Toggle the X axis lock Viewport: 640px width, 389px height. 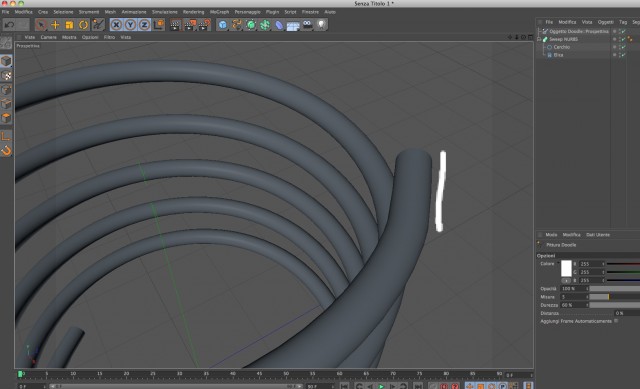[x=116, y=25]
